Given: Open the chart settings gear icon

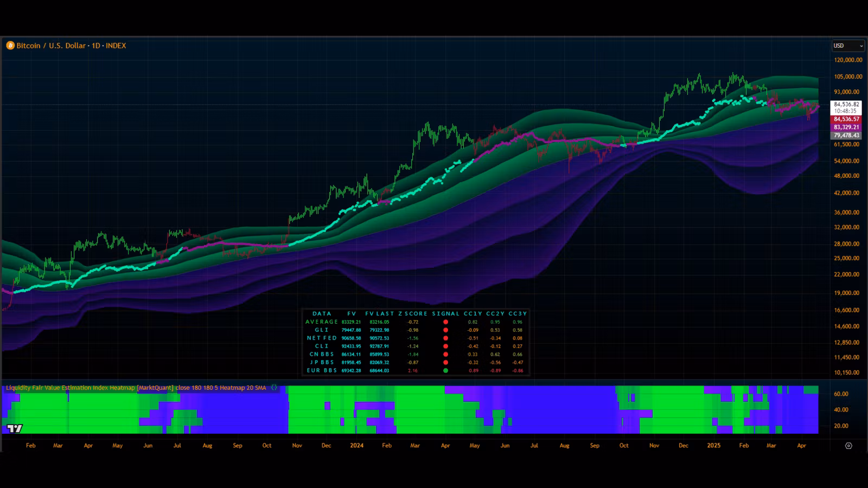Looking at the screenshot, I should [848, 446].
